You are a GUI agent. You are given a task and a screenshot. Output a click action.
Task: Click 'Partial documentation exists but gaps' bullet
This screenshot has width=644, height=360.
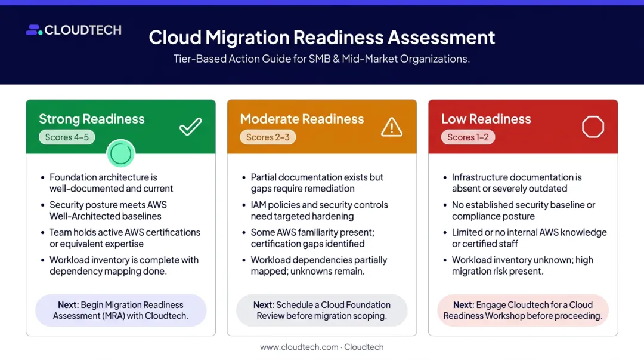click(x=317, y=183)
